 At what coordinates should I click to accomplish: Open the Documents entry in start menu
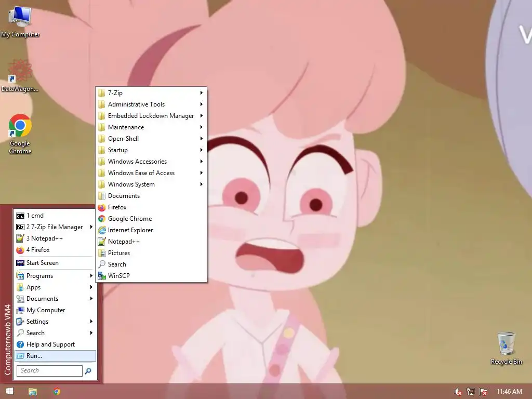point(55,299)
